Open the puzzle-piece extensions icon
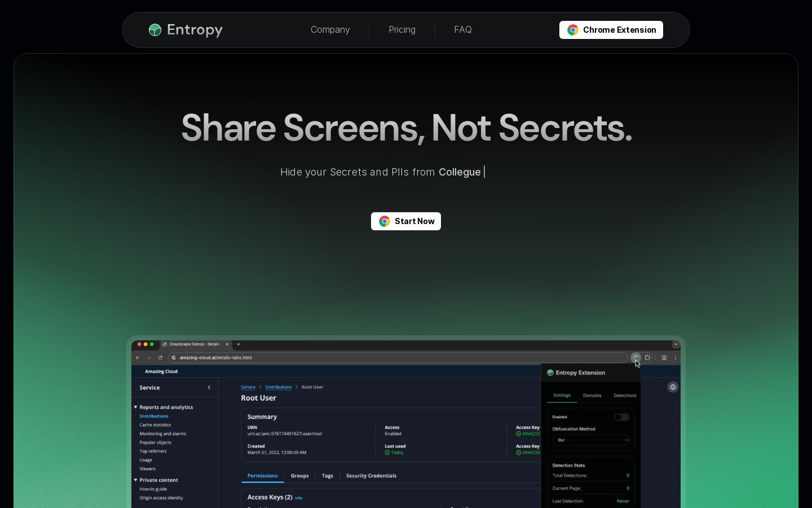Screen dimensions: 812x508 coord(647,357)
